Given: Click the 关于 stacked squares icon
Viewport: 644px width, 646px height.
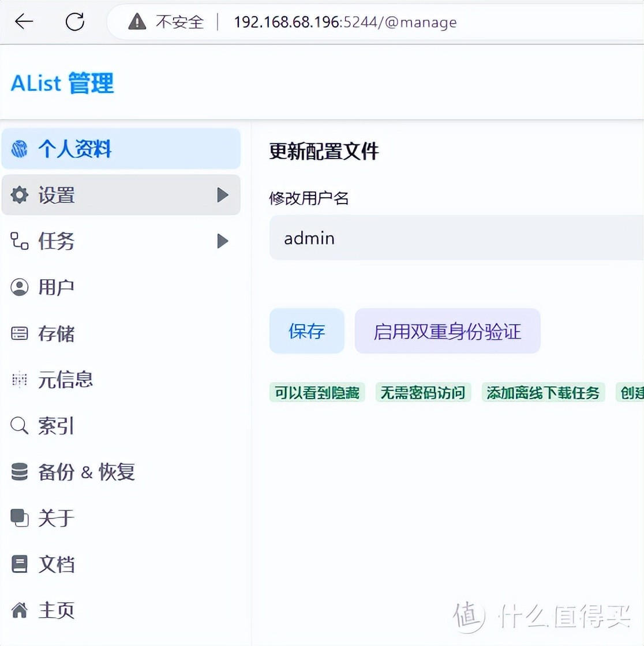Looking at the screenshot, I should tap(20, 518).
